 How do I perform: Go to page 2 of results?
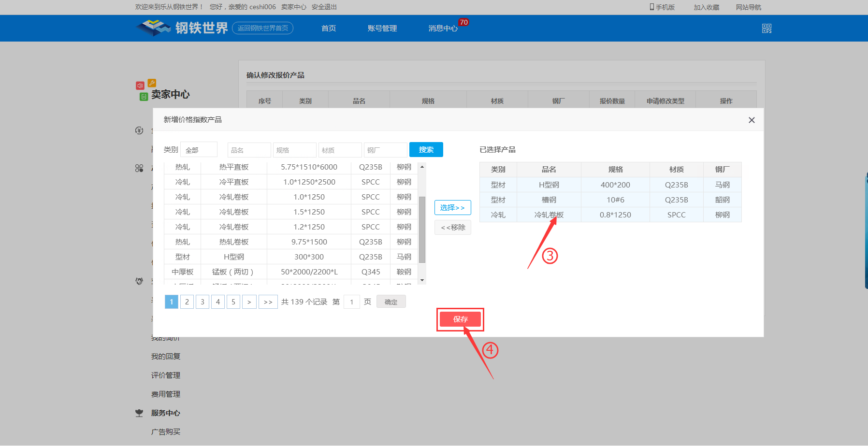[x=187, y=302]
